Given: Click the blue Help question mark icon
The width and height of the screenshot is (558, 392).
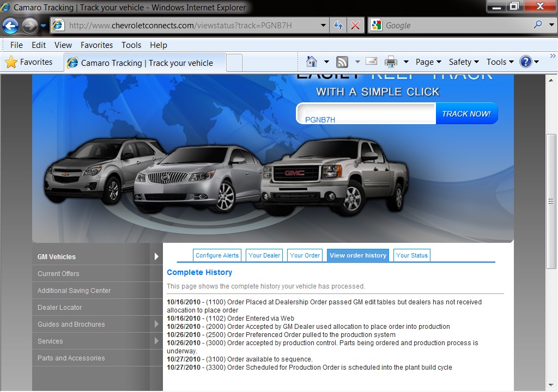Looking at the screenshot, I should (526, 62).
